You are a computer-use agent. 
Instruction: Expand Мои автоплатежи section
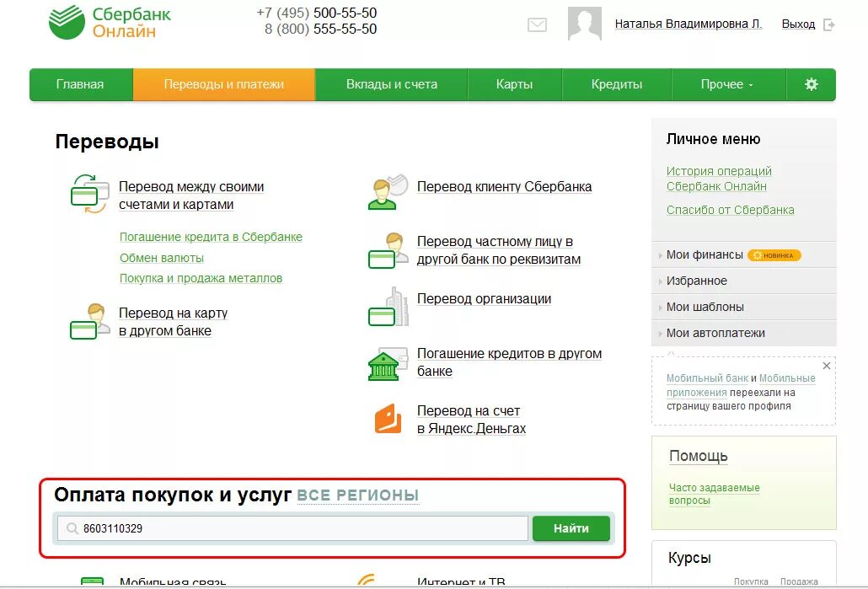click(743, 333)
